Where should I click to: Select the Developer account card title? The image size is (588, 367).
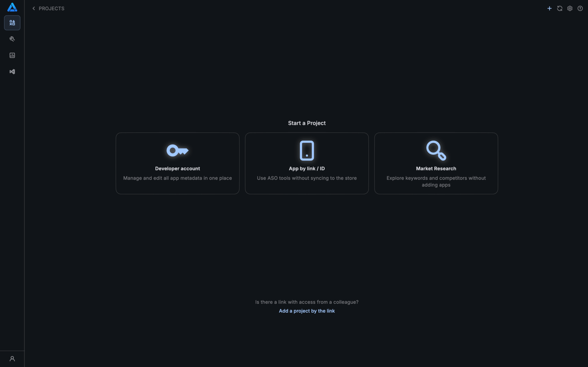tap(177, 169)
